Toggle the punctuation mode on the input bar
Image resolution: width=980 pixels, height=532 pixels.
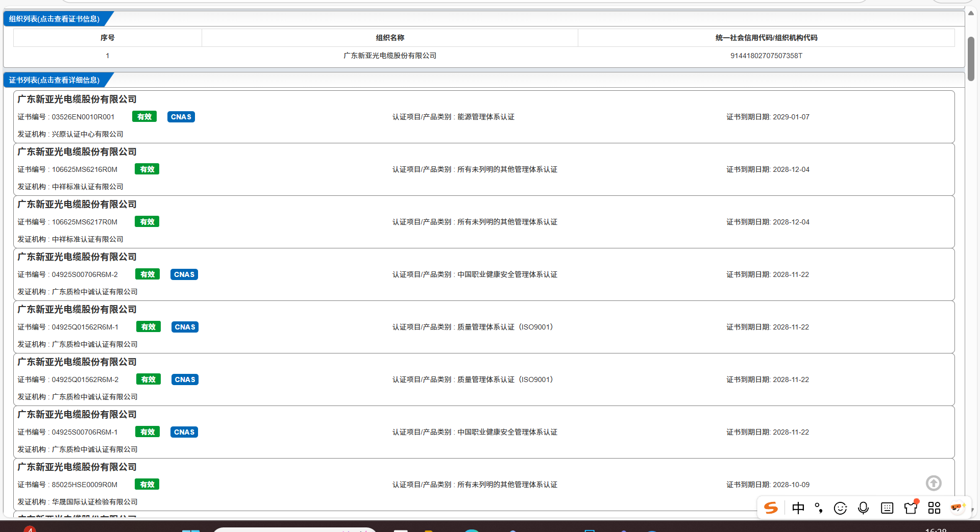[x=819, y=508]
